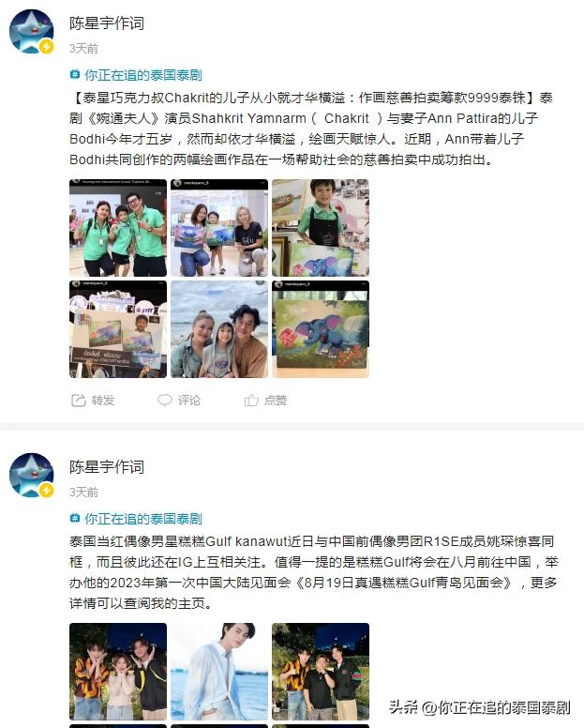This screenshot has height=728, width=584.
Task: Open first thumbnail of three people posing at night
Action: pos(118,672)
